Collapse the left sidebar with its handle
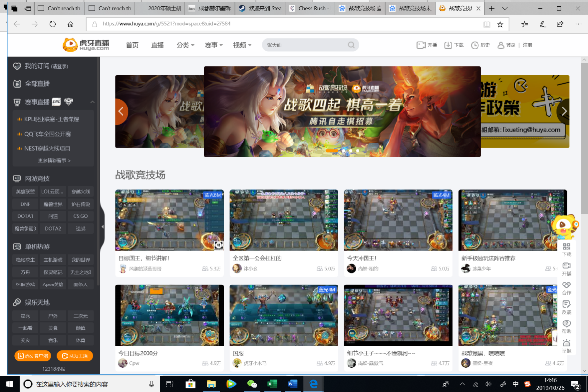The image size is (588, 392). pyautogui.click(x=102, y=227)
